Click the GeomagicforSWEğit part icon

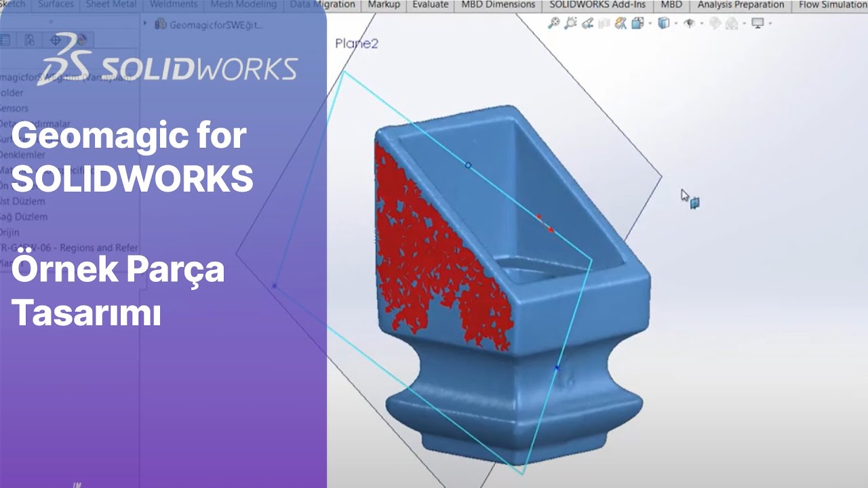[x=160, y=24]
